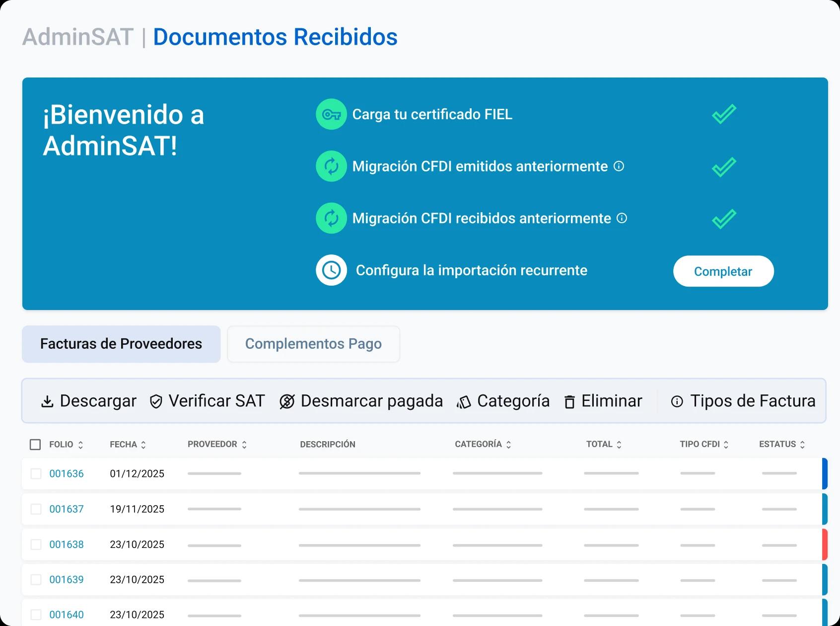Click the Categoría toolbar label
Screen dimensions: 840x626
(513, 401)
